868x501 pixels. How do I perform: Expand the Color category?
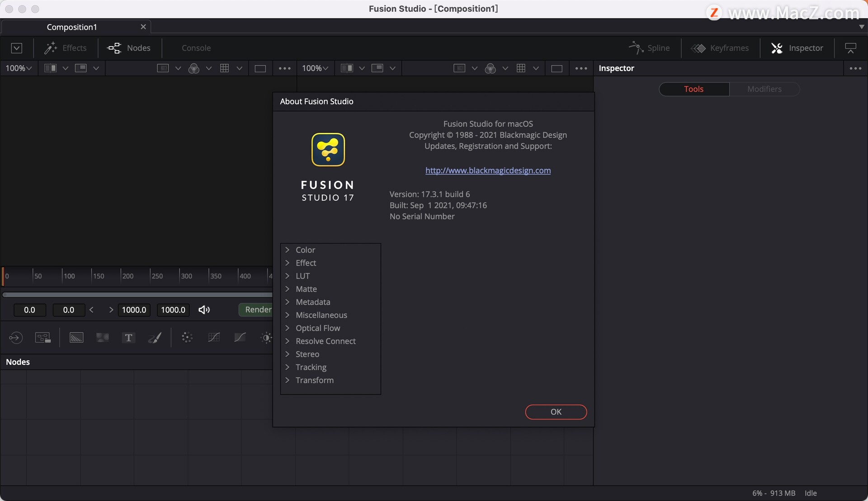(x=287, y=250)
